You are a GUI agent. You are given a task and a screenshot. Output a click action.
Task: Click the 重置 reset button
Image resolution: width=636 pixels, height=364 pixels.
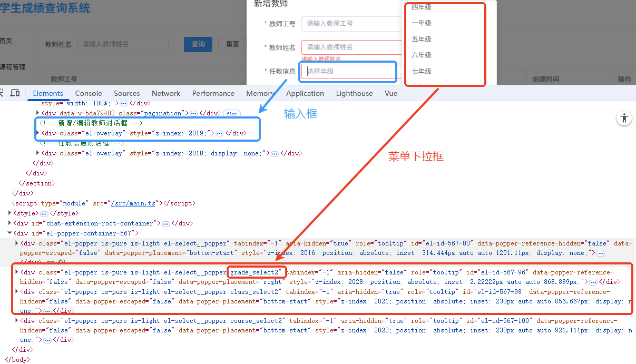(232, 44)
